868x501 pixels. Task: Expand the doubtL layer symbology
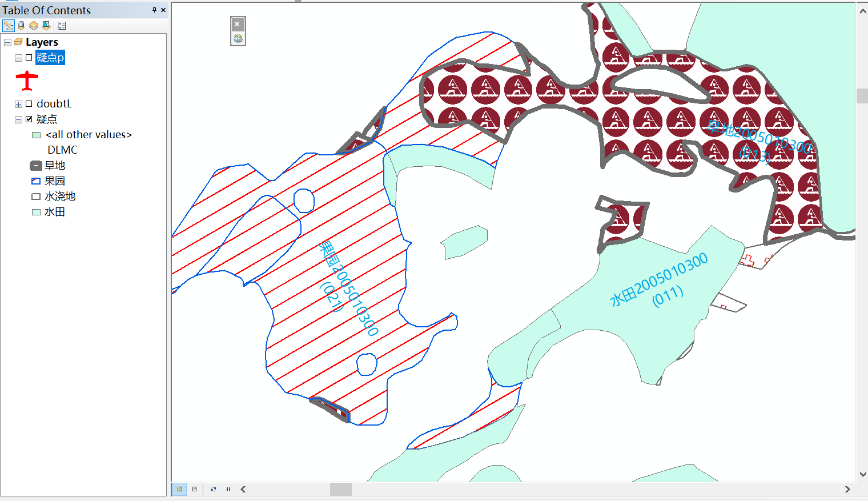(18, 103)
